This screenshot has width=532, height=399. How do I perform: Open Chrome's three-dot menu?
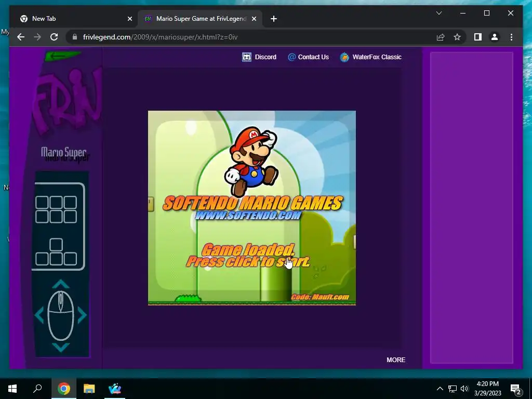(x=511, y=37)
